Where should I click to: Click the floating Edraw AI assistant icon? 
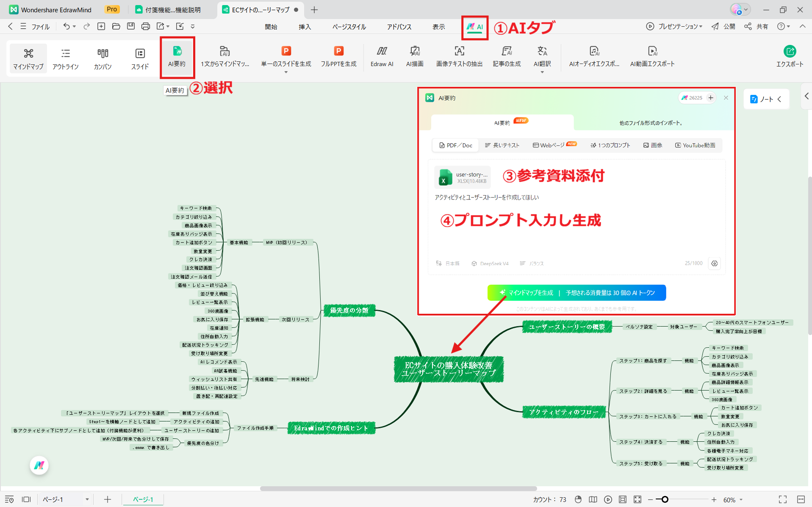pyautogui.click(x=39, y=465)
